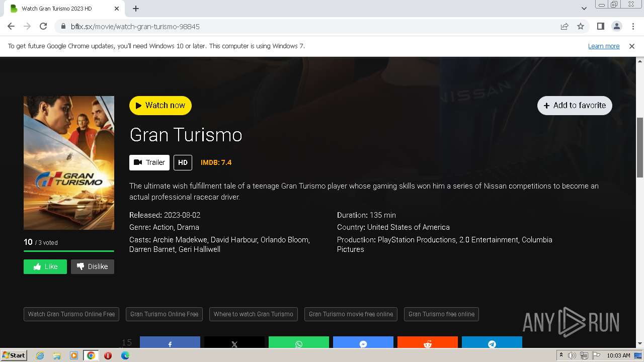The height and width of the screenshot is (362, 644).
Task: Open Microsoft Edge from taskbar
Action: click(125, 355)
